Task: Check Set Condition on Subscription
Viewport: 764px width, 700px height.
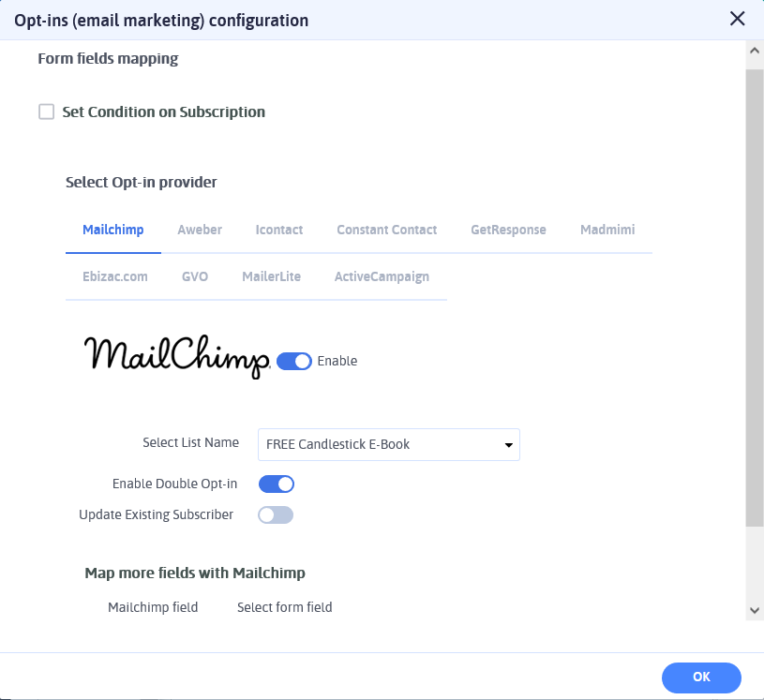Action: pos(46,111)
